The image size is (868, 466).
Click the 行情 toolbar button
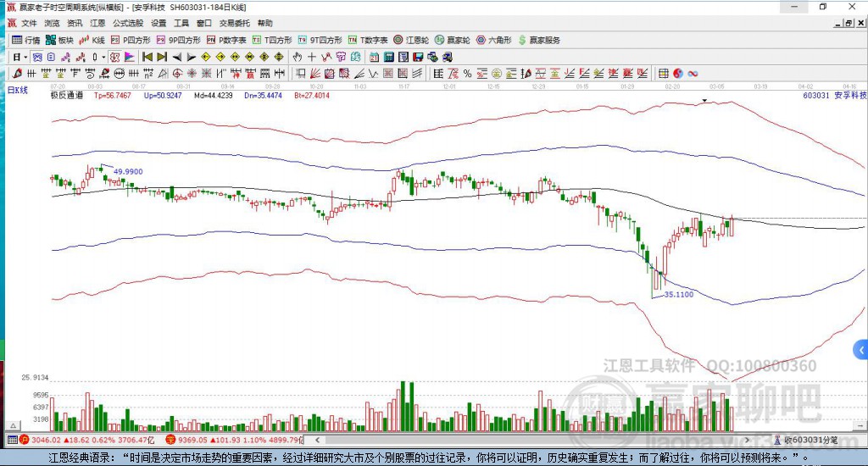coord(26,40)
